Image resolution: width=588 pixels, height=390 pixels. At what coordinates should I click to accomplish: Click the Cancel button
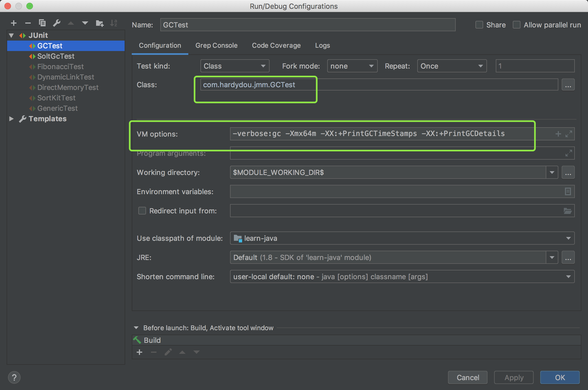pyautogui.click(x=467, y=377)
